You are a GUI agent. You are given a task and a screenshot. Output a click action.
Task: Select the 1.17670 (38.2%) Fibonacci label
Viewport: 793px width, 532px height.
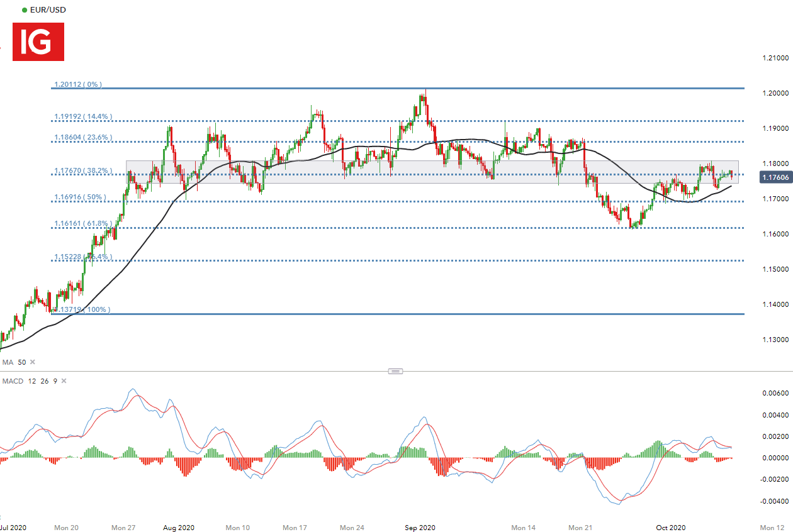pos(83,170)
